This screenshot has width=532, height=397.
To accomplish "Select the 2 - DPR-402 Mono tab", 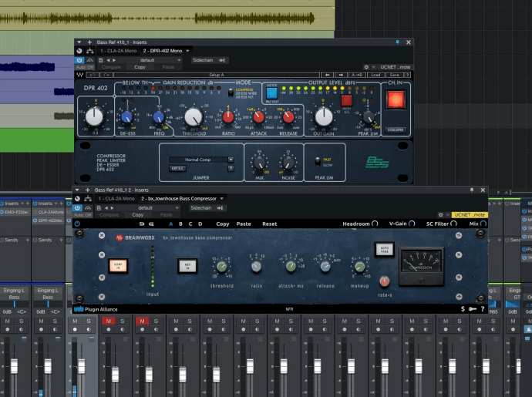I will (163, 51).
